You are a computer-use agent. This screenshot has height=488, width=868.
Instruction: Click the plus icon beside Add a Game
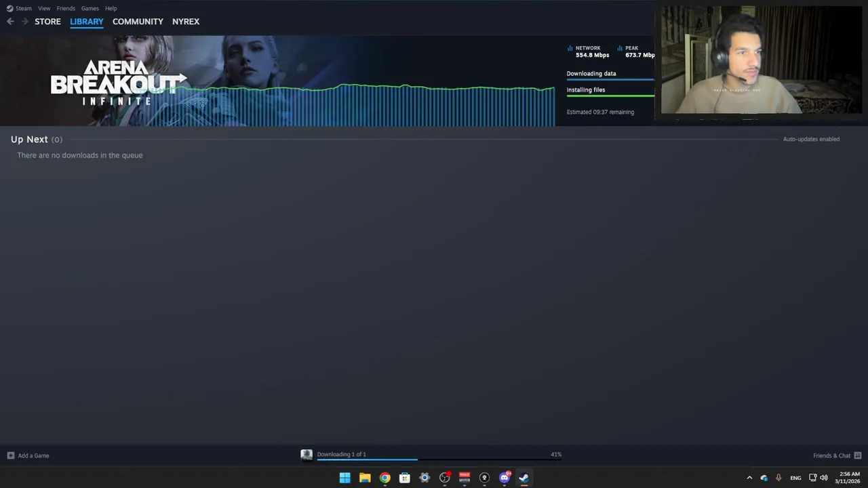(x=10, y=455)
